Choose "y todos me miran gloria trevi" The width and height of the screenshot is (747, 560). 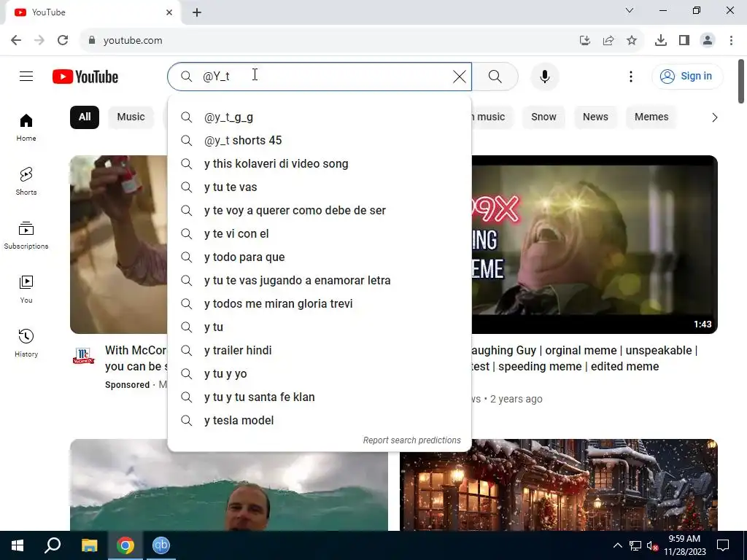[320, 304]
